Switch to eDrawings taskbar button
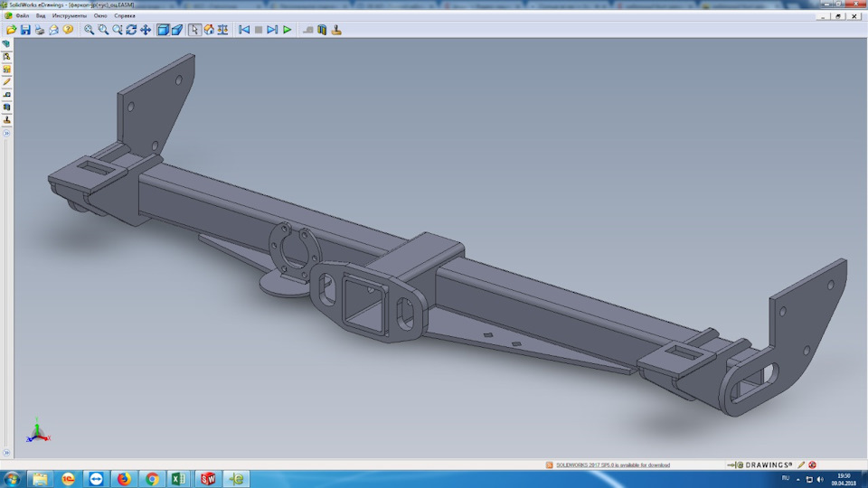Screen dimensions: 868x488 click(236, 479)
